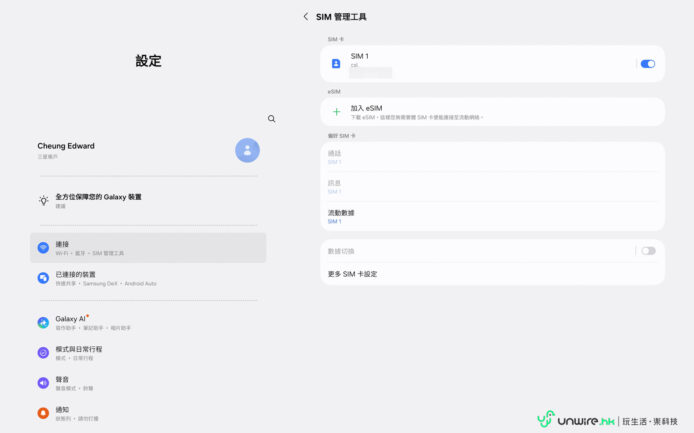Tap the 設定 heading
This screenshot has width=694, height=433.
click(x=148, y=61)
